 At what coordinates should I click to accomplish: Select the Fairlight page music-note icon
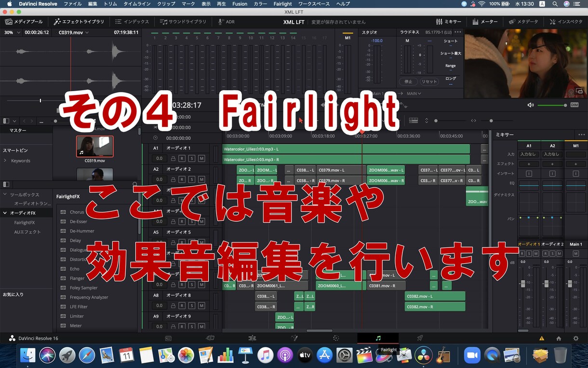click(x=378, y=338)
